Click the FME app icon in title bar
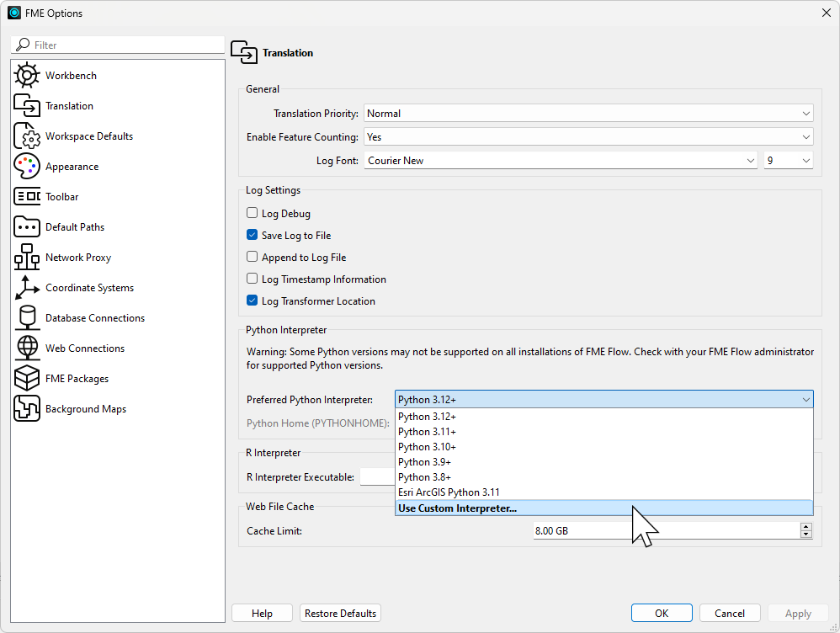The height and width of the screenshot is (633, 840). click(14, 13)
